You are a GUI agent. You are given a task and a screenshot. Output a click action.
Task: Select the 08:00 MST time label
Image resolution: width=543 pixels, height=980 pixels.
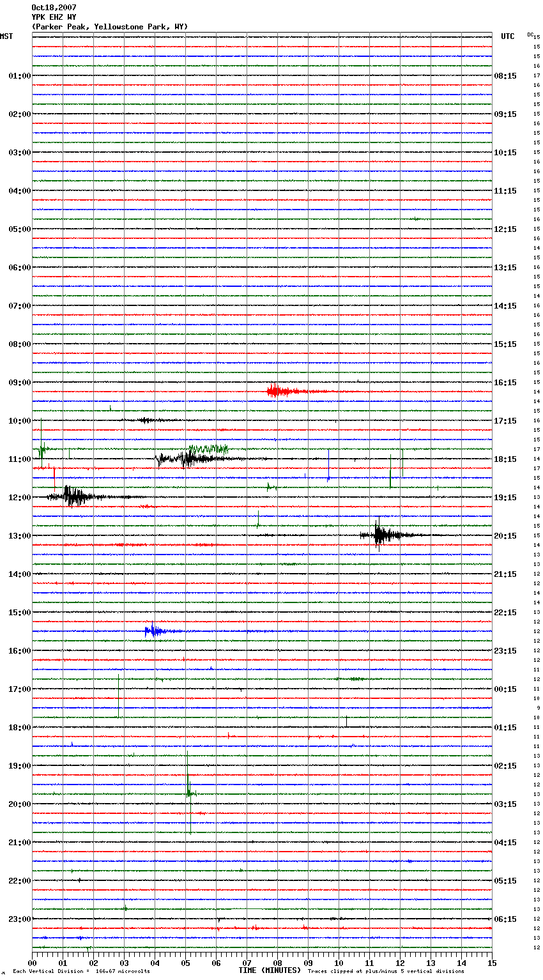(x=20, y=344)
